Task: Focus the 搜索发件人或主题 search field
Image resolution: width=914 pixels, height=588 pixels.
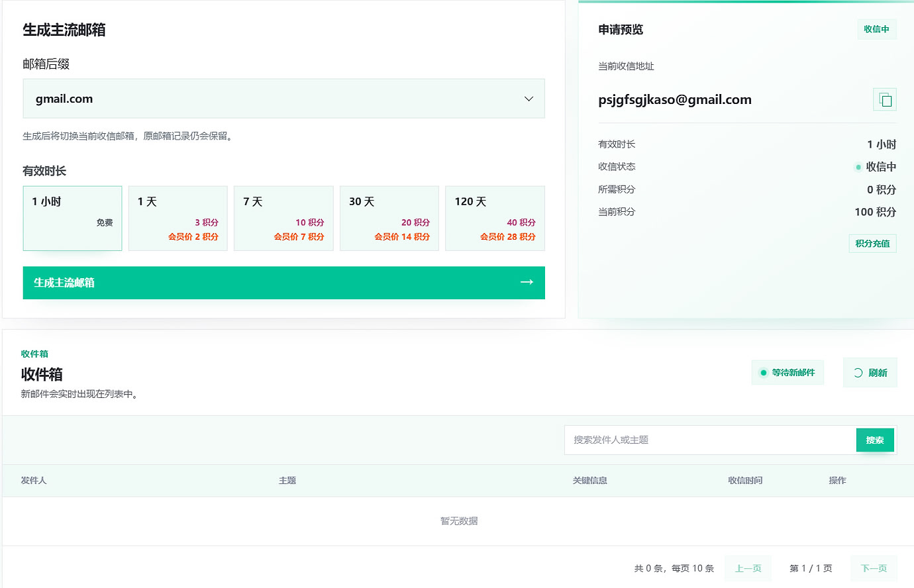Action: pos(711,440)
